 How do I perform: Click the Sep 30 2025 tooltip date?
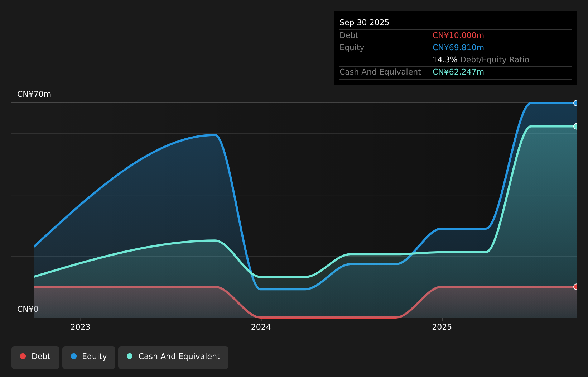[x=364, y=23]
